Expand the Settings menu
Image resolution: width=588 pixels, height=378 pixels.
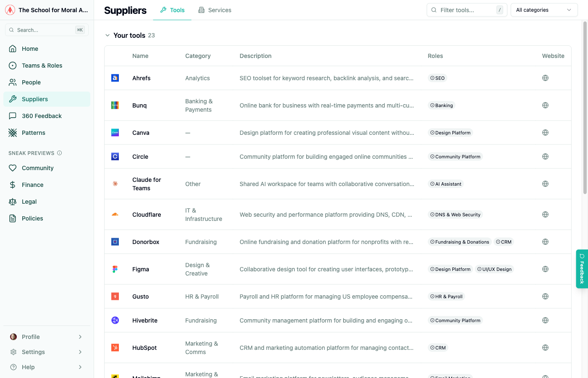(47, 352)
